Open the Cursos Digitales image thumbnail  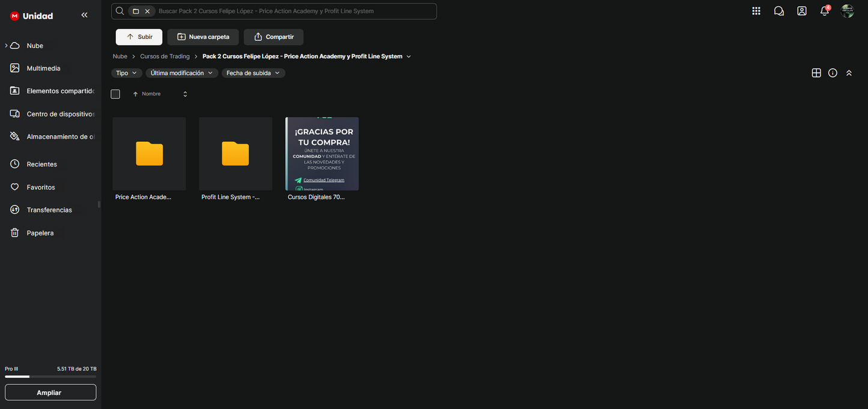click(322, 154)
